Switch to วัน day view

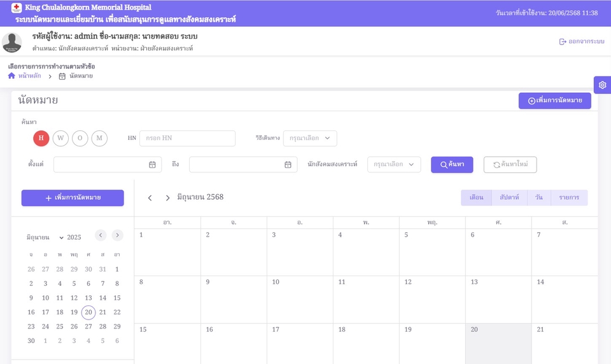[x=539, y=197]
